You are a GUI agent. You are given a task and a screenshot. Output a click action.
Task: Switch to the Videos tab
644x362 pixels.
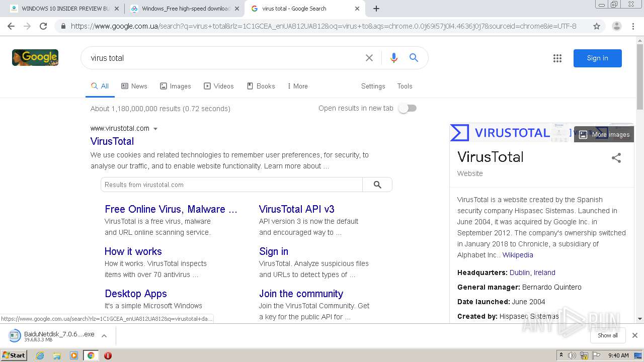pos(219,86)
